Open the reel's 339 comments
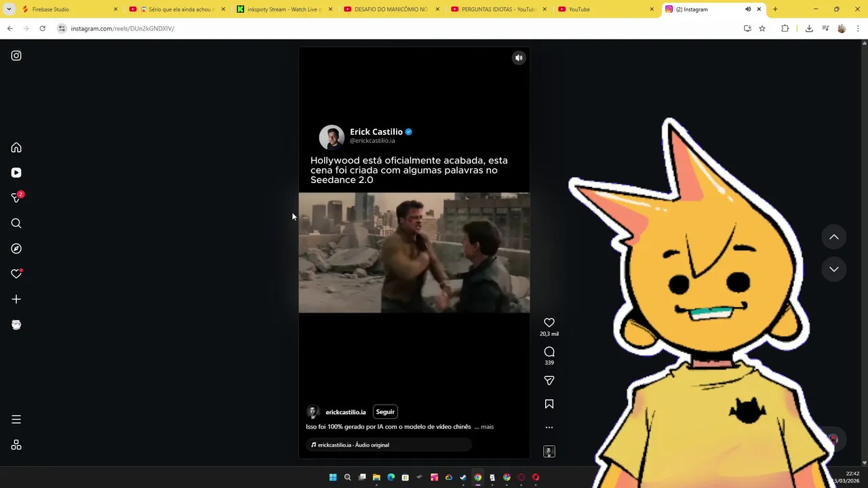The image size is (868, 488). pyautogui.click(x=549, y=352)
